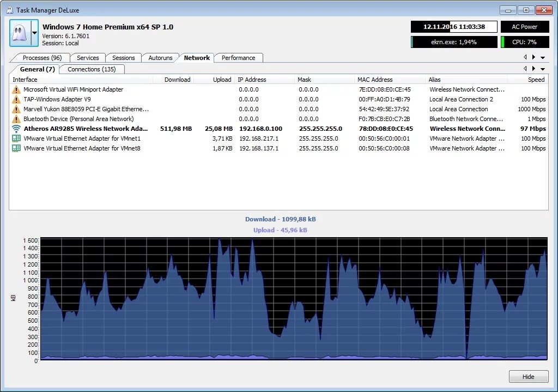This screenshot has width=558, height=392.
Task: Click the network traffic graph area
Action: click(x=294, y=299)
